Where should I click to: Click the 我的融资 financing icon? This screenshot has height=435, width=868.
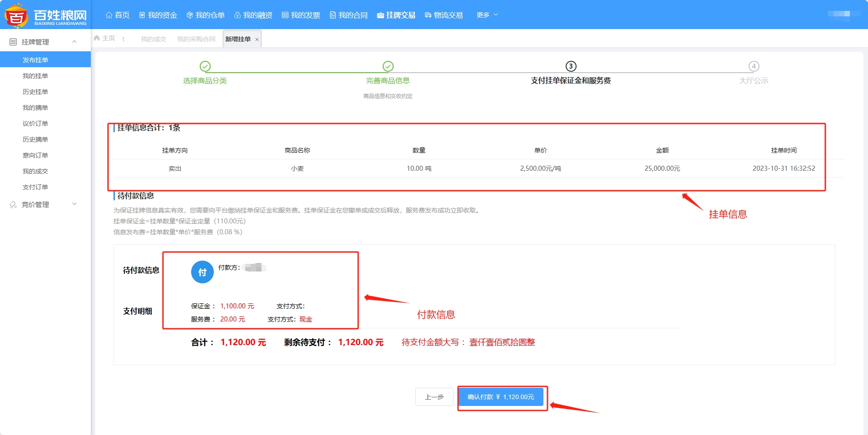coord(237,15)
